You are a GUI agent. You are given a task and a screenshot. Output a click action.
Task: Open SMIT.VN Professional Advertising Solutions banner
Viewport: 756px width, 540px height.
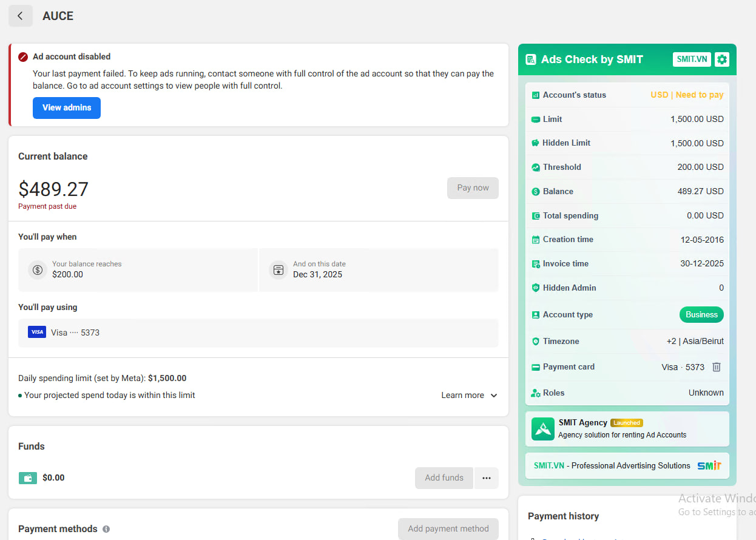click(x=627, y=466)
